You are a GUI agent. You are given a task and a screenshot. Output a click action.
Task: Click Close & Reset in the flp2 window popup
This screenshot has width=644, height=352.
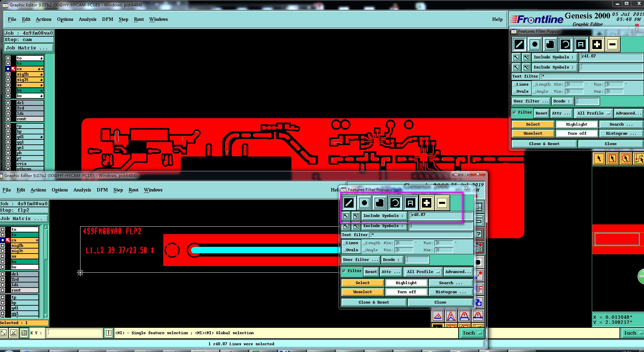(374, 303)
